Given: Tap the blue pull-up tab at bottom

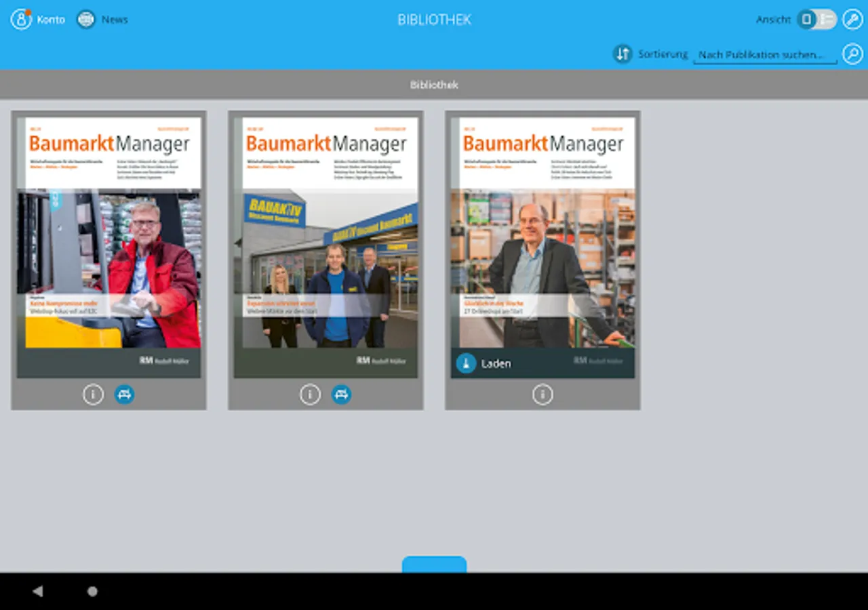Looking at the screenshot, I should (x=434, y=565).
